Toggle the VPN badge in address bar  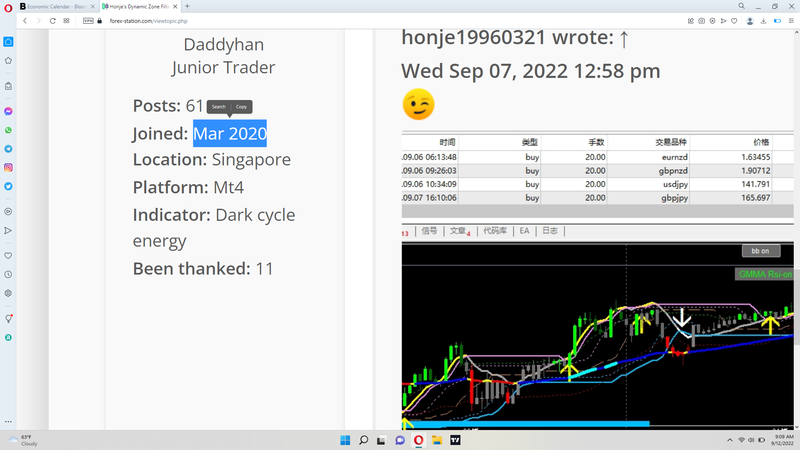coord(88,21)
